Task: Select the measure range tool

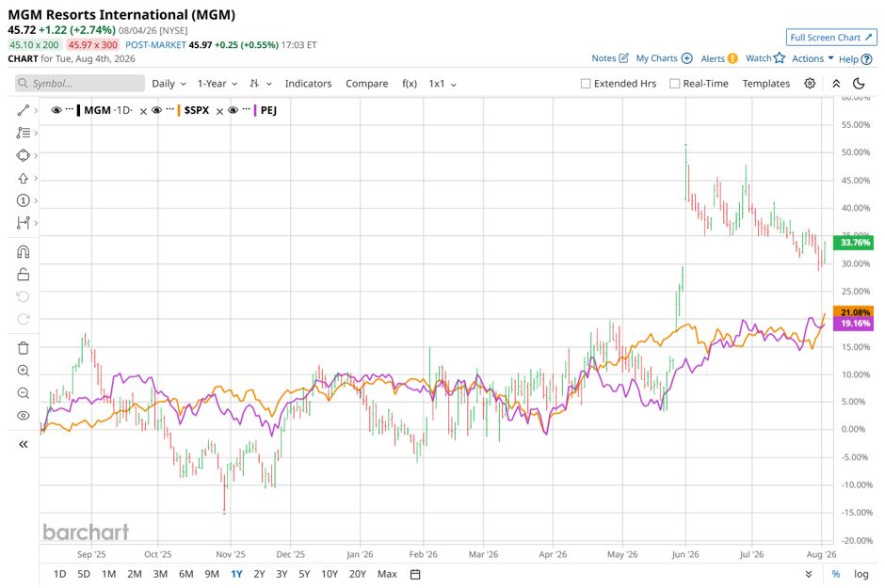Action: [x=24, y=223]
